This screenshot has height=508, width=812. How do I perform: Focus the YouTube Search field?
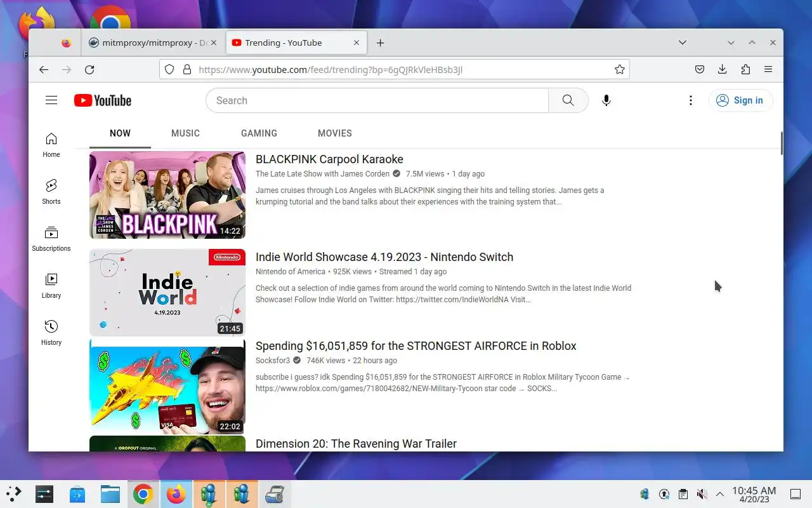377,100
